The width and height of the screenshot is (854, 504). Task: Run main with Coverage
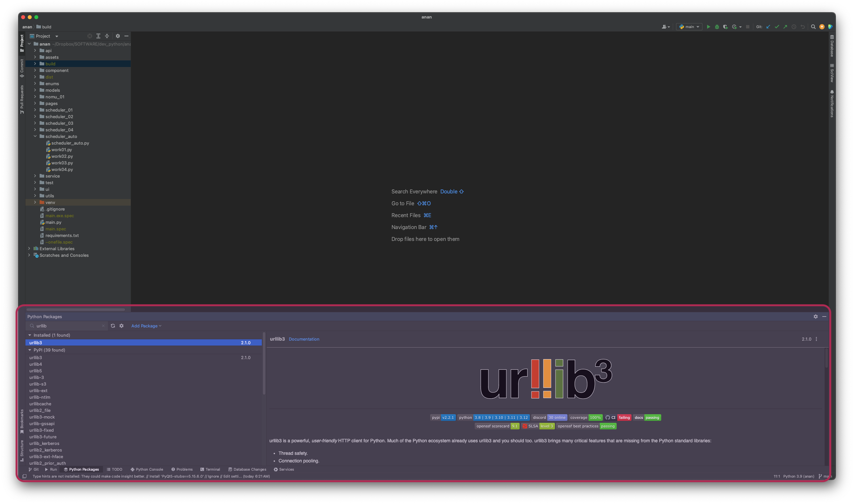pyautogui.click(x=725, y=27)
